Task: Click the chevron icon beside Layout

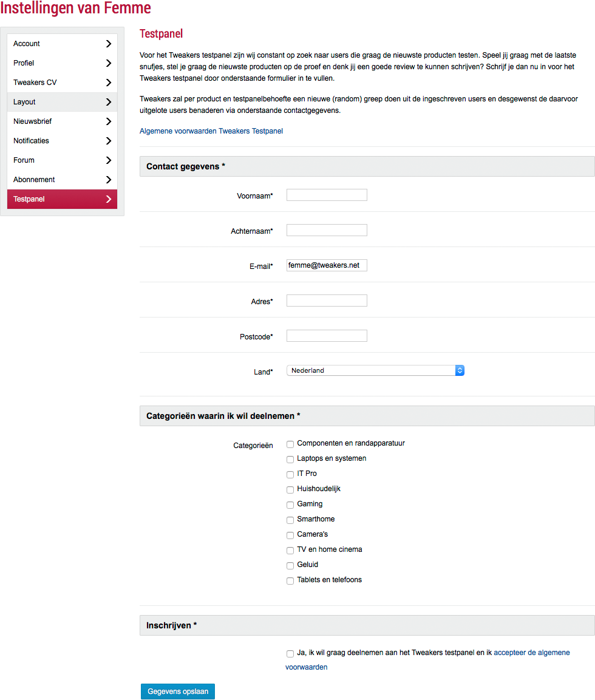Action: pos(108,102)
